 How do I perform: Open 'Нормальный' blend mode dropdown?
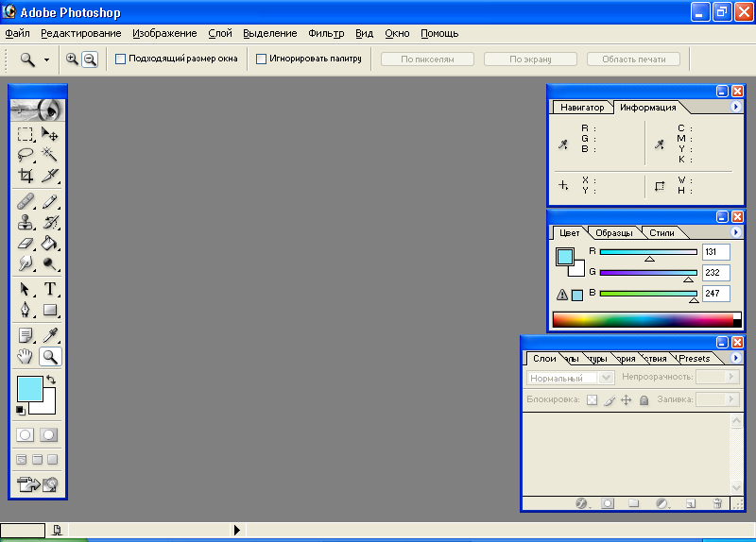pos(607,378)
